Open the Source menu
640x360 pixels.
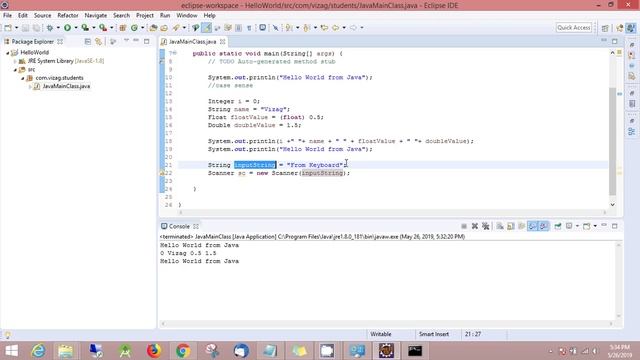[42, 16]
